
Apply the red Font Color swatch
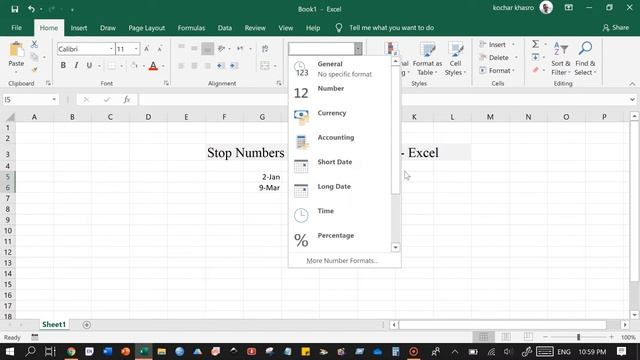(153, 66)
